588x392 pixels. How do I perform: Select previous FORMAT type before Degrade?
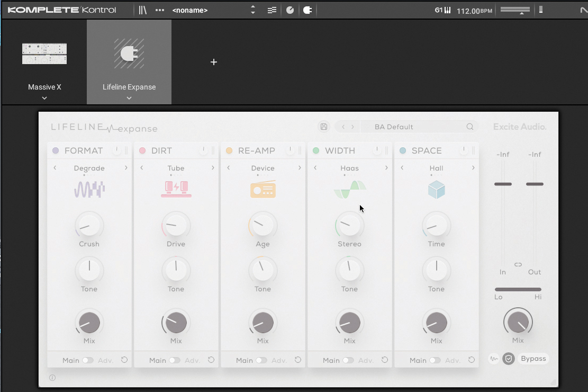tap(55, 168)
